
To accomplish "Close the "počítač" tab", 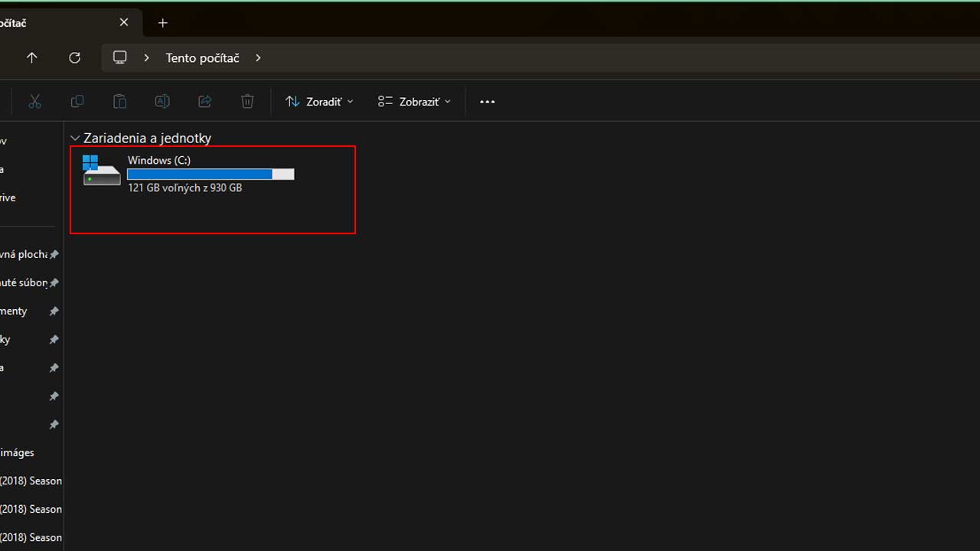I will 124,23.
